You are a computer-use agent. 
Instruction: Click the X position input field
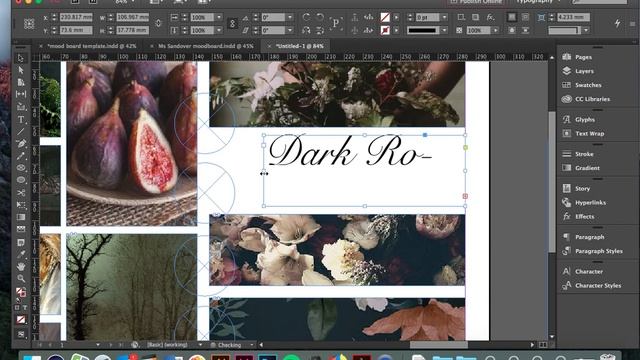pos(76,17)
